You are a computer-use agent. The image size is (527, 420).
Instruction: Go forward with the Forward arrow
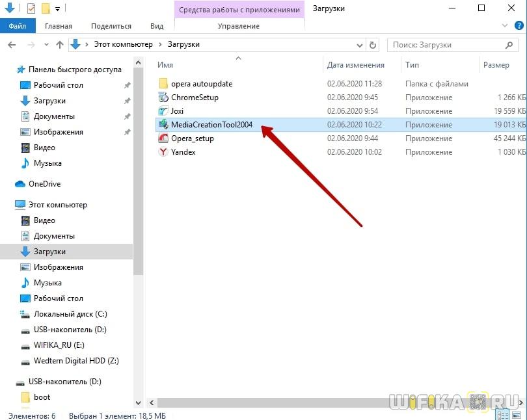click(31, 45)
